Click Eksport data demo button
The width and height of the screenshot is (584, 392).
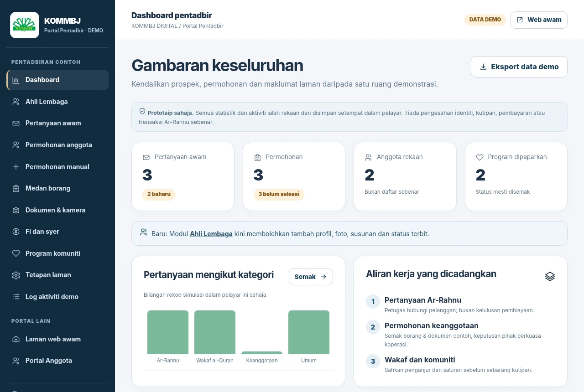tap(519, 67)
